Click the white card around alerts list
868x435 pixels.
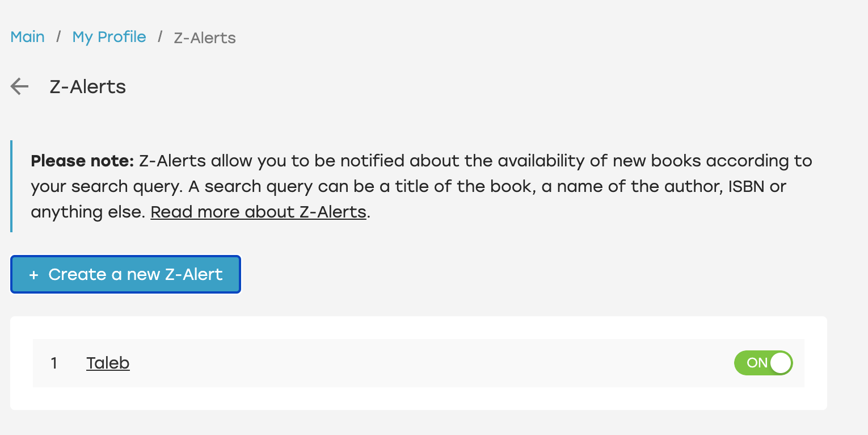[419, 399]
